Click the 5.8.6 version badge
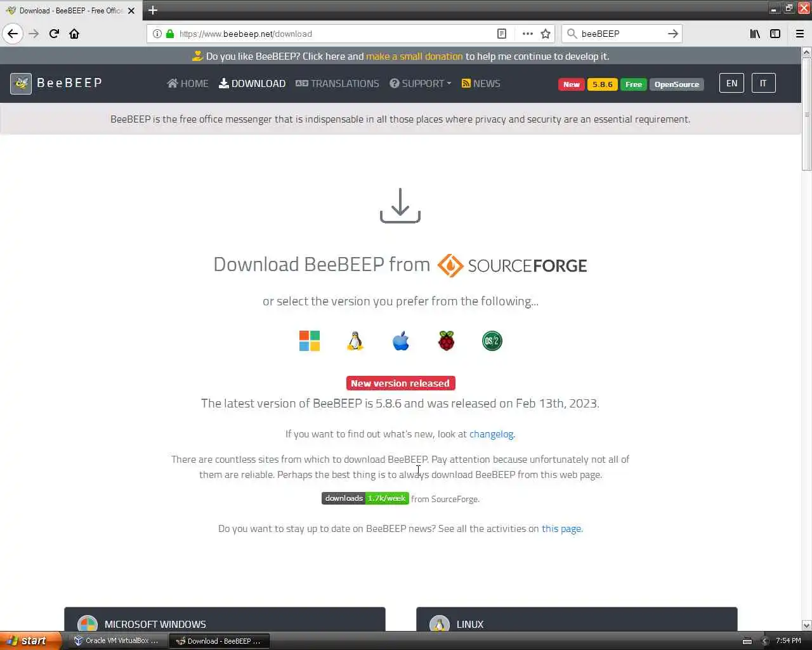 pyautogui.click(x=603, y=84)
